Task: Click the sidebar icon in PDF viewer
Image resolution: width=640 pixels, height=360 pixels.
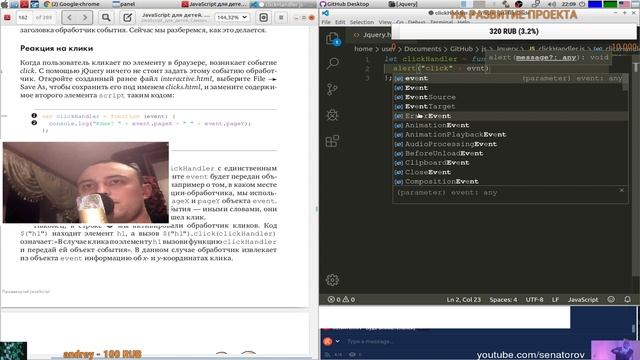Action: point(7,18)
